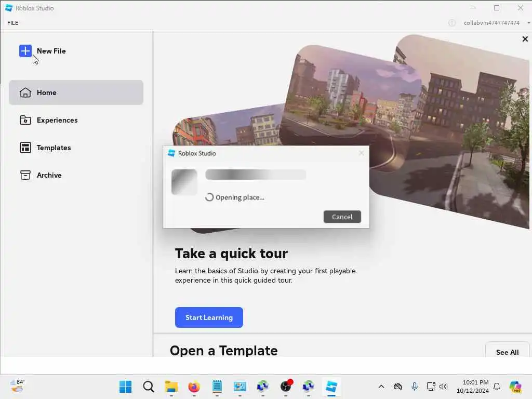
Task: Open Firefox from taskbar
Action: [x=194, y=387]
